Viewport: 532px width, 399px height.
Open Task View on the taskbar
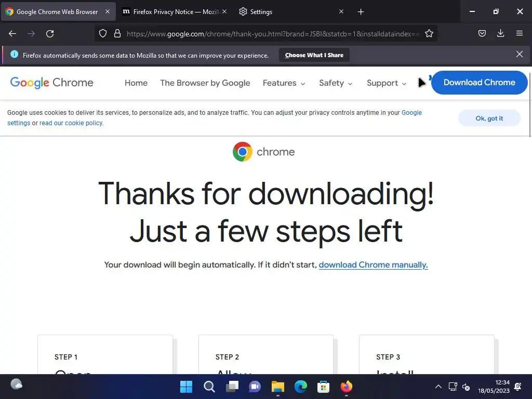(232, 387)
